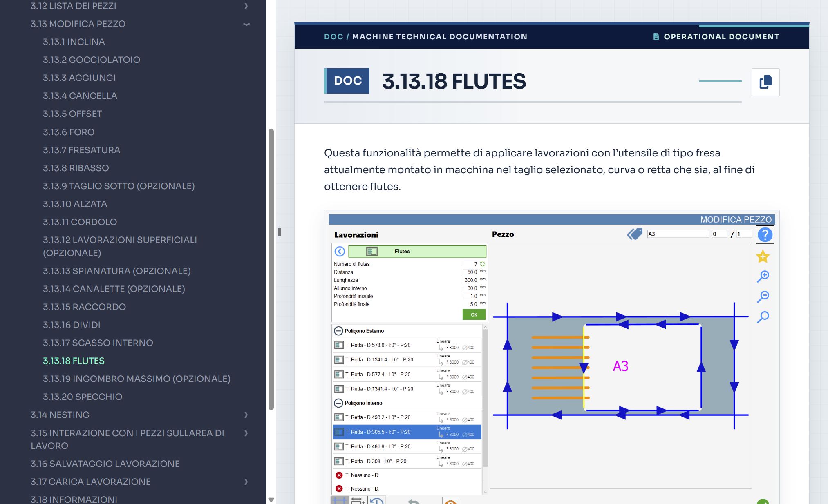This screenshot has width=828, height=504.
Task: Copy the document with the copy icon button
Action: [x=765, y=82]
